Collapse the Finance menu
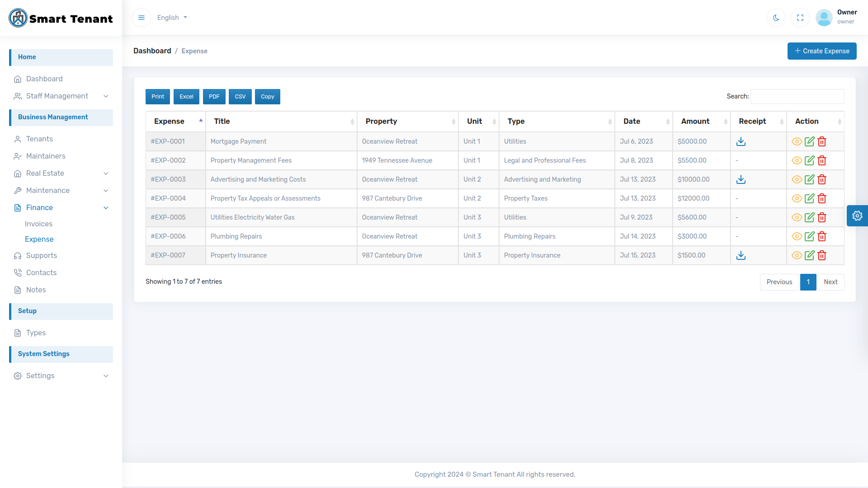 (x=40, y=207)
